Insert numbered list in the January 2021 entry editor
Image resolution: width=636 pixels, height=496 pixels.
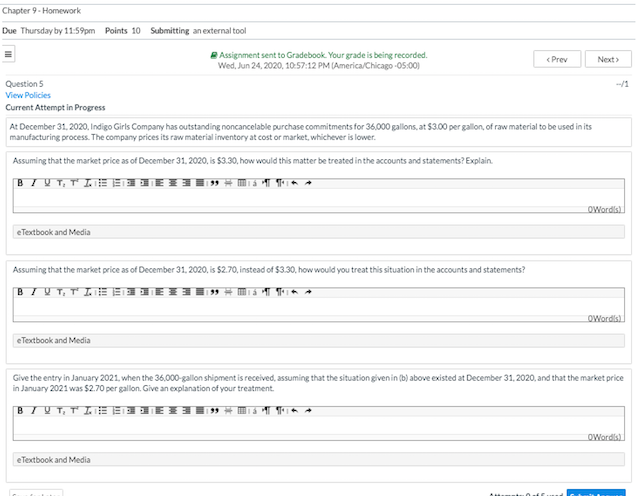click(116, 411)
